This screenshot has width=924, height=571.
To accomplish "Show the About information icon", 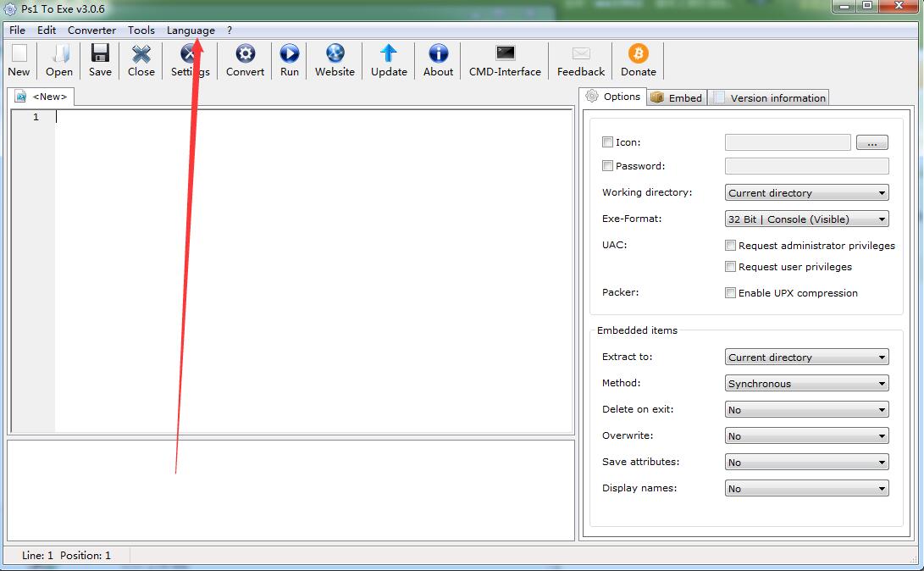I will pyautogui.click(x=438, y=55).
